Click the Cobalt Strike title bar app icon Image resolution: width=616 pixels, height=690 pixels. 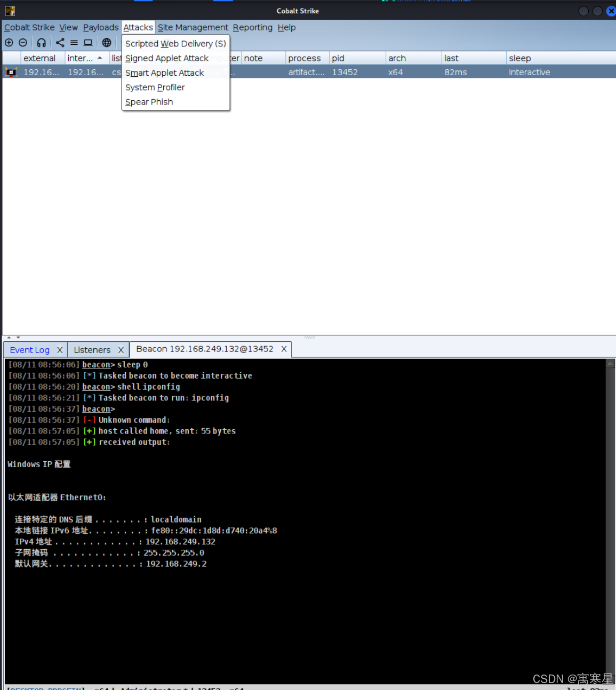(10, 11)
